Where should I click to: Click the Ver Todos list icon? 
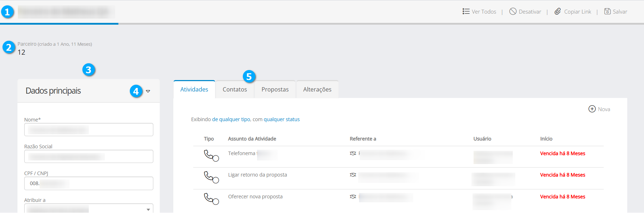(466, 11)
